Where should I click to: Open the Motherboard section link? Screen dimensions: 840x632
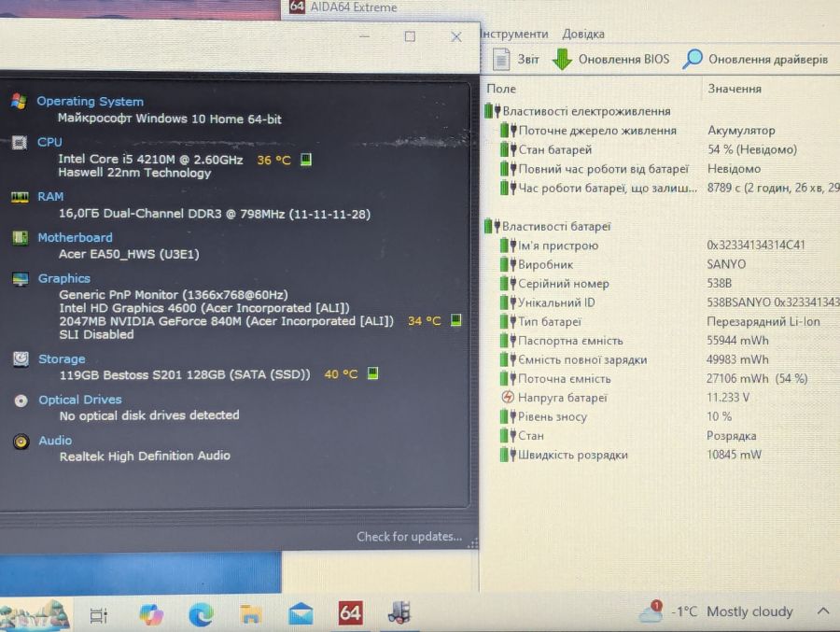pyautogui.click(x=75, y=237)
